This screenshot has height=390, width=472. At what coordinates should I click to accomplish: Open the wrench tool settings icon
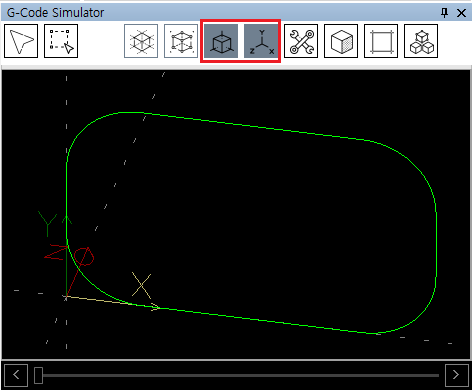tap(301, 41)
